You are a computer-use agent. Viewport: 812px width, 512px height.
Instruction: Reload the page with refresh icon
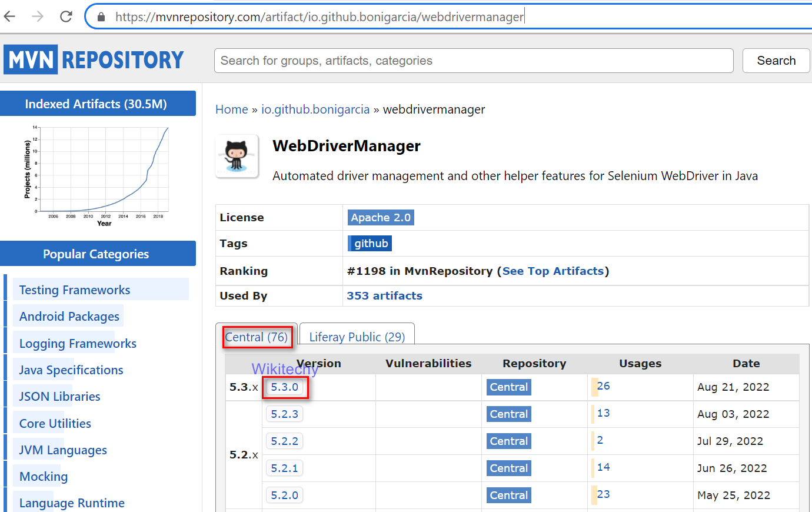point(66,16)
